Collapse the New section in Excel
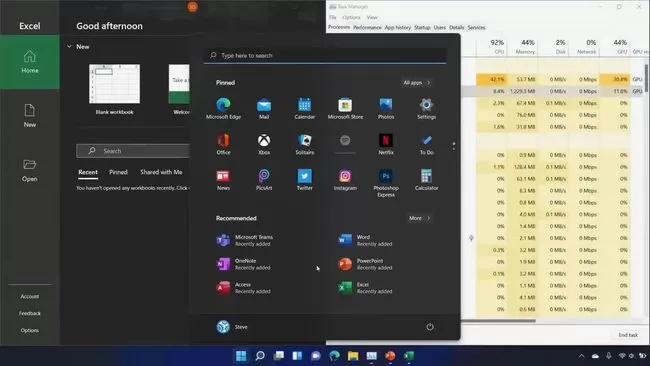The width and height of the screenshot is (650, 366). 69,46
